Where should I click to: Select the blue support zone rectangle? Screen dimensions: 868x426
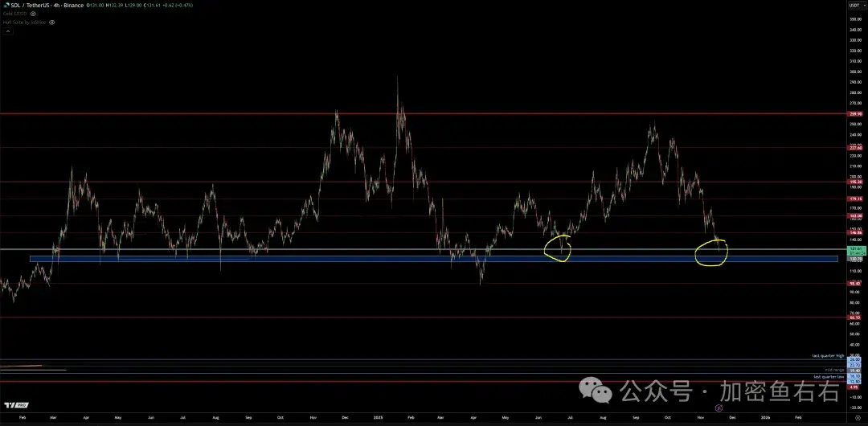402,259
